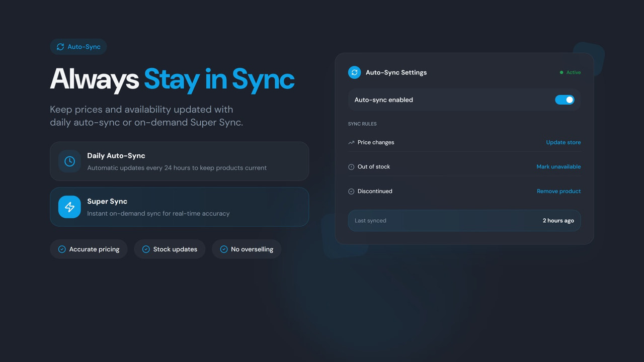Click the Accurate pricing chip
Viewport: 644px width, 362px height.
(x=89, y=249)
